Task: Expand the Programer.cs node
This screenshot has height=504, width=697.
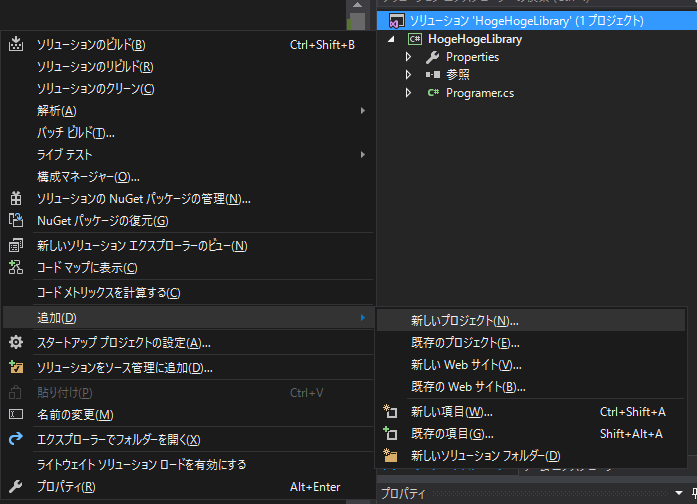Action: 409,93
